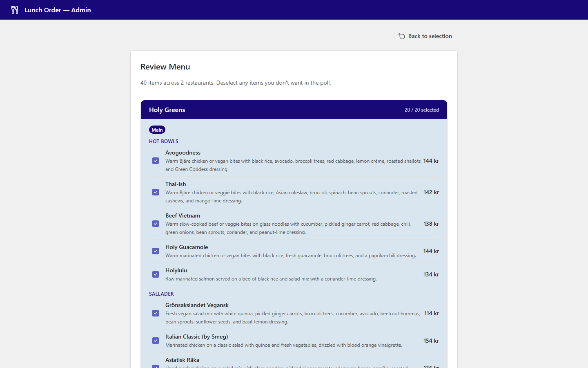Screen dimensions: 588x368
Task: Uncheck the Avogoodness item
Action: (x=156, y=161)
